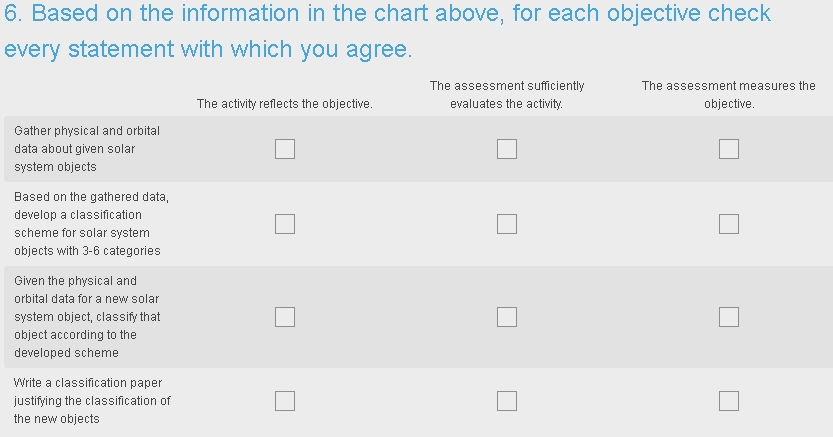Click the 'develop a classification scheme' row label

click(91, 224)
